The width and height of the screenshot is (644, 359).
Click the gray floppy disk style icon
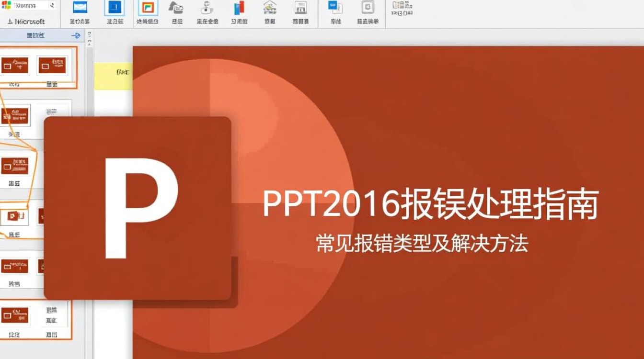tap(300, 7)
